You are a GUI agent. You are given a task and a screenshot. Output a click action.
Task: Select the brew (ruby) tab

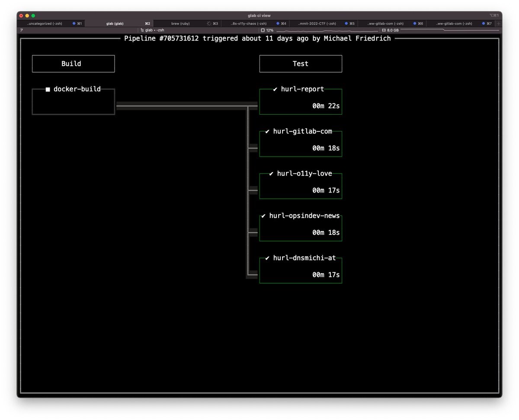coord(180,23)
